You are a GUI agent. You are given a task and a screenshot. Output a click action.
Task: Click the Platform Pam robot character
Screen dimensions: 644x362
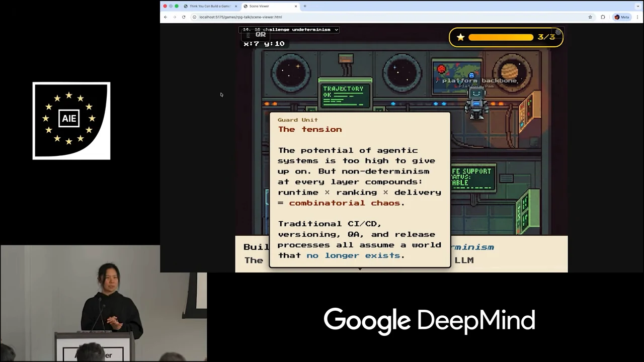click(x=475, y=103)
